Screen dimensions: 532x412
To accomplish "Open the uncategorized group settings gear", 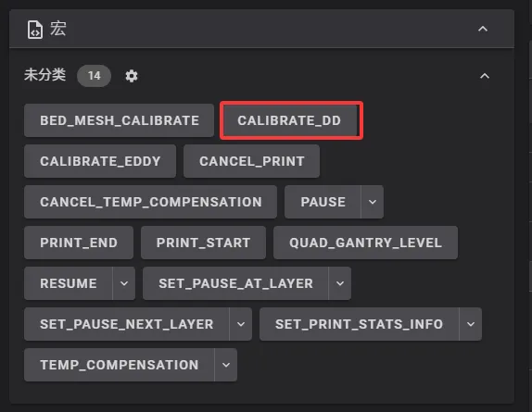I will click(x=132, y=76).
